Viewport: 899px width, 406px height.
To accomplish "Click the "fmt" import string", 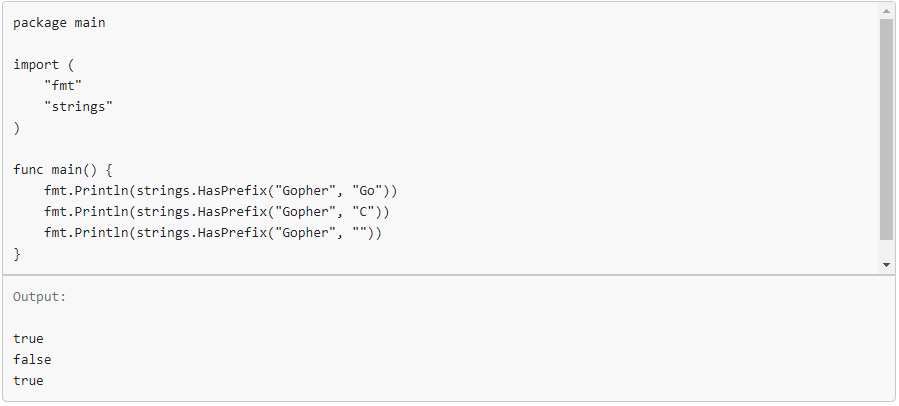I will pos(62,85).
